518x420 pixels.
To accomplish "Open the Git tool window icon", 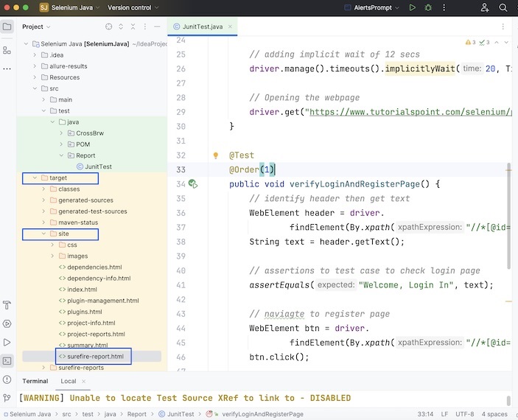I will click(x=7, y=399).
